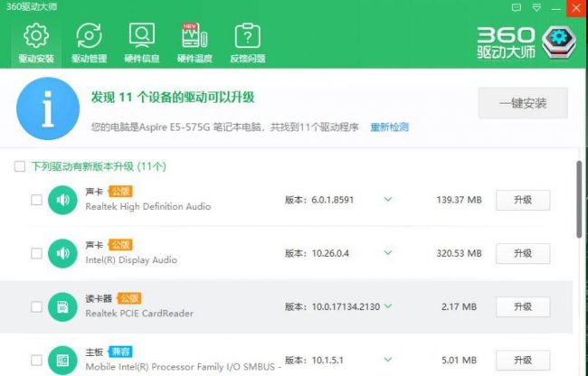Click the Realtek audio speaker icon

pos(62,200)
